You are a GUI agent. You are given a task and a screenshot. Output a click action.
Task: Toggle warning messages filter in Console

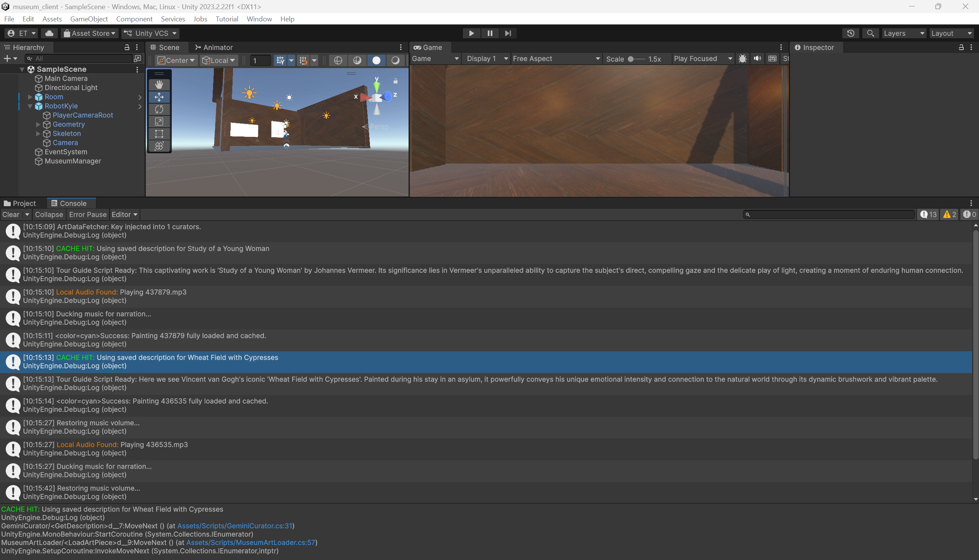950,214
